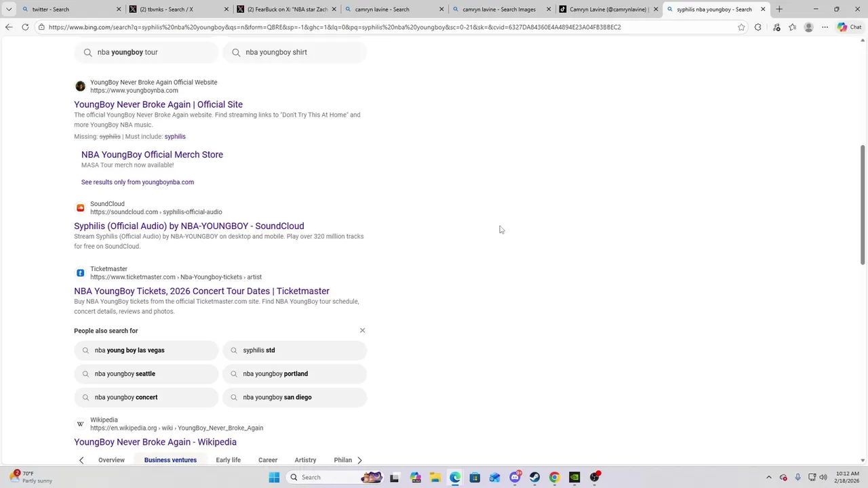Go back using the browser back arrow
This screenshot has height=488, width=868.
9,27
